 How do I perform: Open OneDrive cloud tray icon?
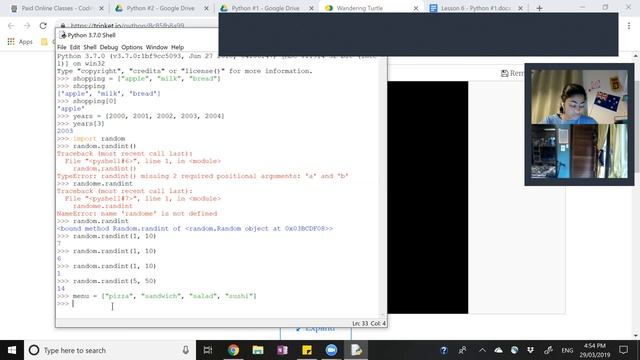pyautogui.click(x=498, y=350)
